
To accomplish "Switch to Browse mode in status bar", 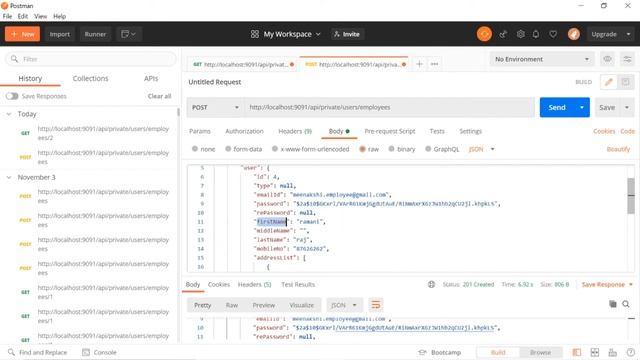I will tap(540, 352).
